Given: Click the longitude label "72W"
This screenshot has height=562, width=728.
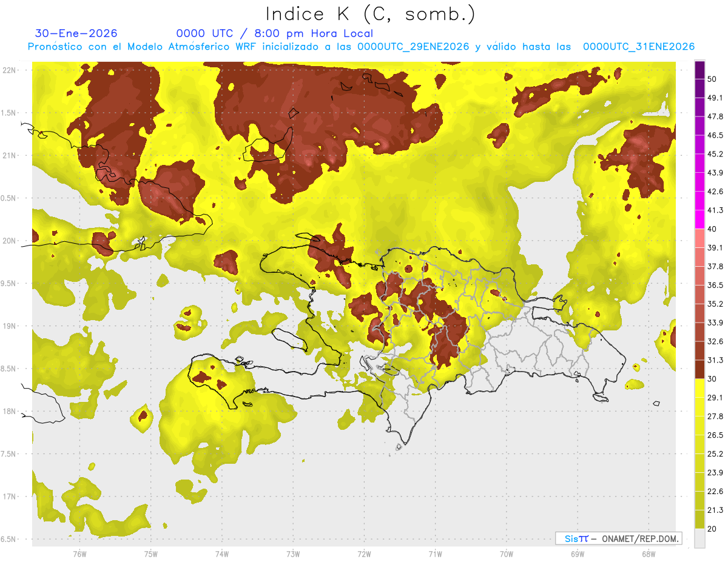Looking at the screenshot, I should pyautogui.click(x=364, y=554).
